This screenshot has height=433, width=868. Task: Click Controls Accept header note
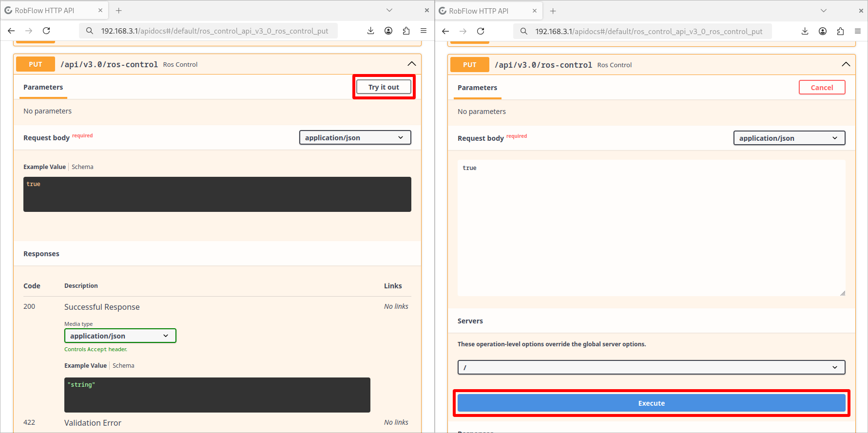point(96,349)
